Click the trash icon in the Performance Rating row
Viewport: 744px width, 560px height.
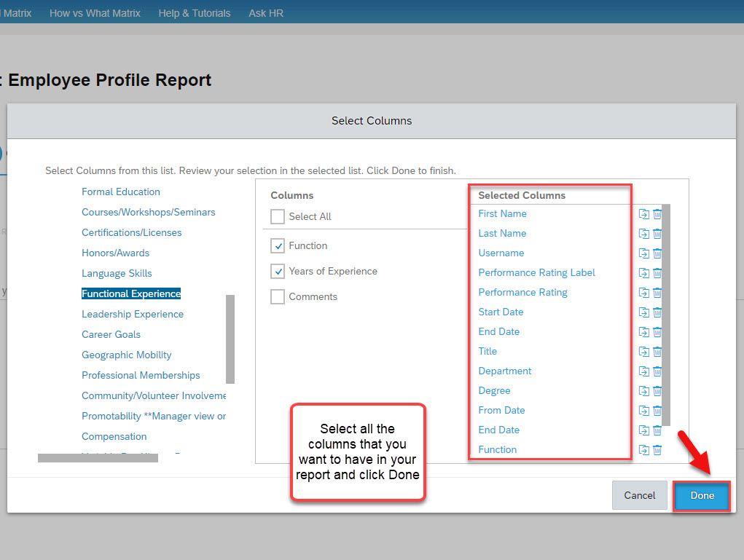click(657, 293)
